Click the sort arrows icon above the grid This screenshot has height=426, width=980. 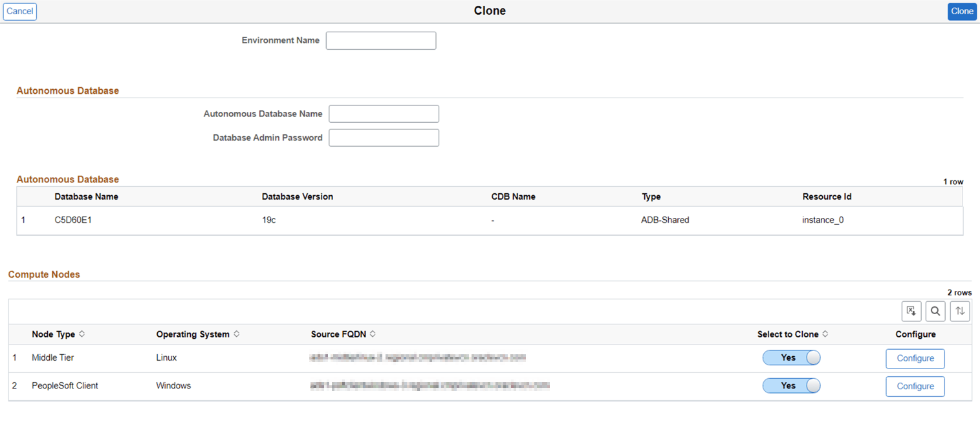(x=960, y=311)
